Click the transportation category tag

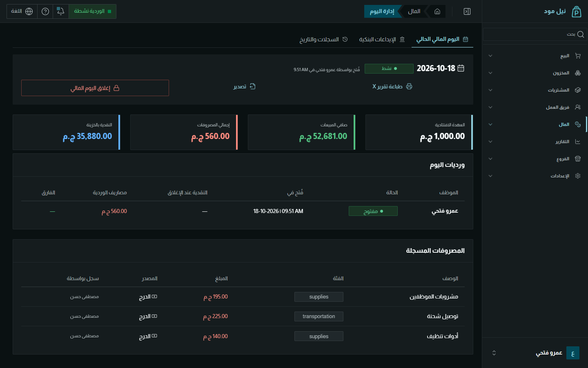pos(319,316)
